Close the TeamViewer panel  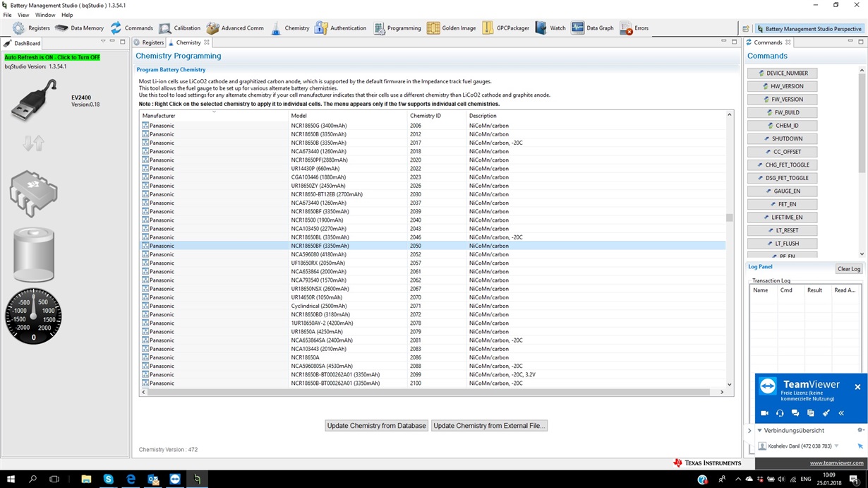857,387
